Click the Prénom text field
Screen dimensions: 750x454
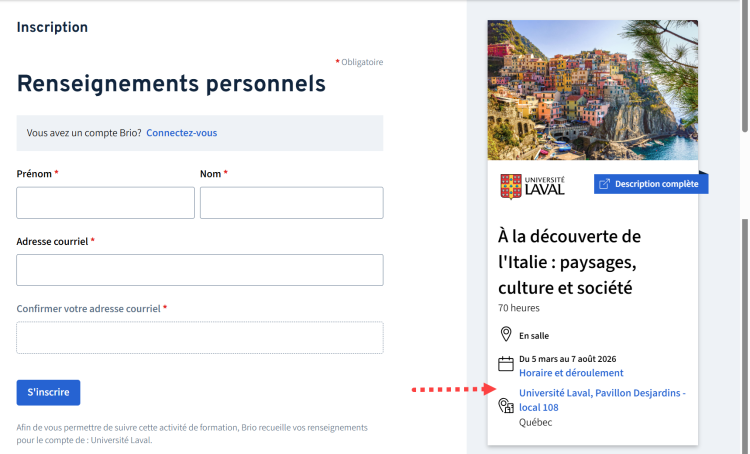point(105,203)
